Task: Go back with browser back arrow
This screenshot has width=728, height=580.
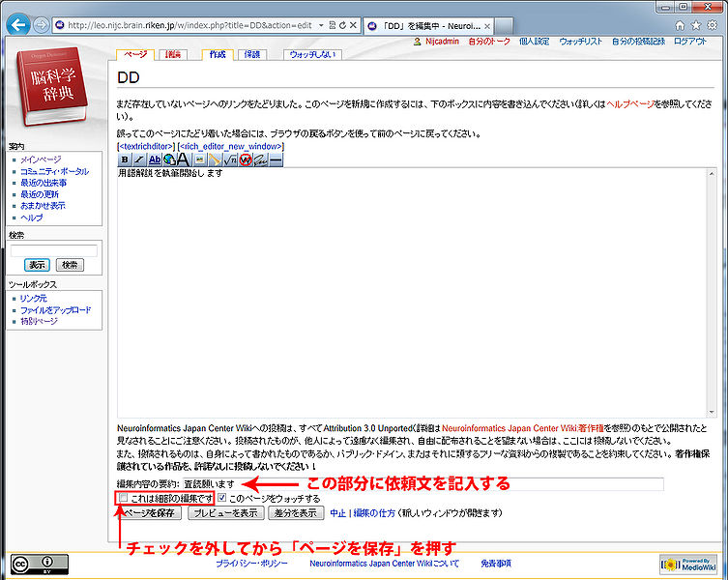Action: (16, 25)
